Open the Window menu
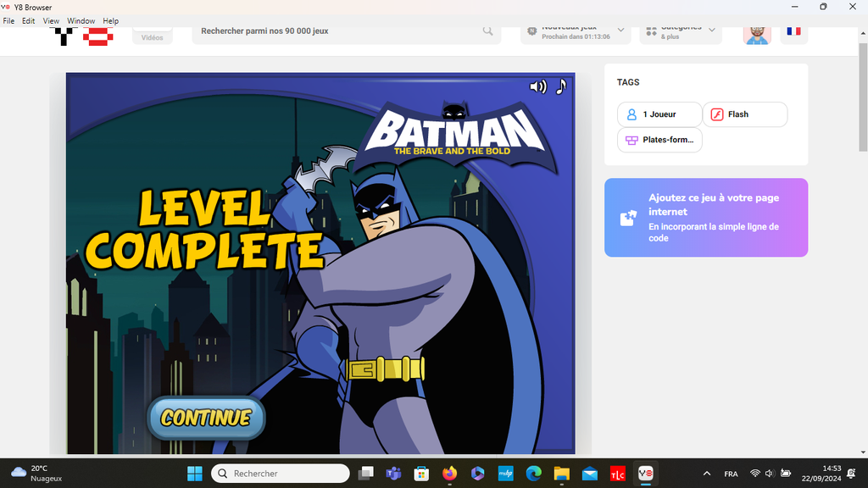The image size is (868, 488). (81, 20)
